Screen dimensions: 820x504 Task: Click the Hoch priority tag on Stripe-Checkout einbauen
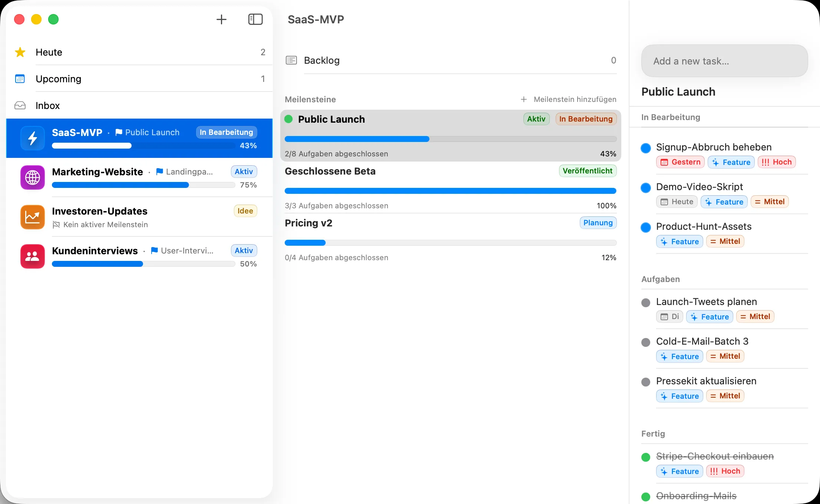[x=725, y=471]
